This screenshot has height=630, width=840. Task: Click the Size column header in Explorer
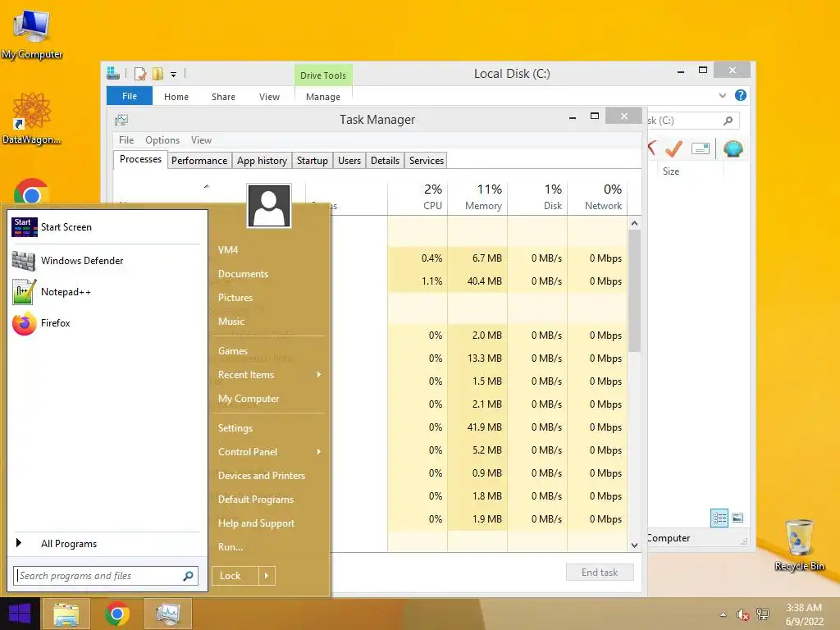[x=671, y=171]
